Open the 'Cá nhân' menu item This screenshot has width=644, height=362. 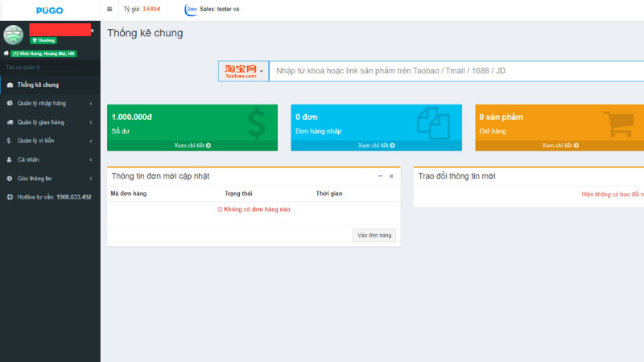(x=28, y=159)
